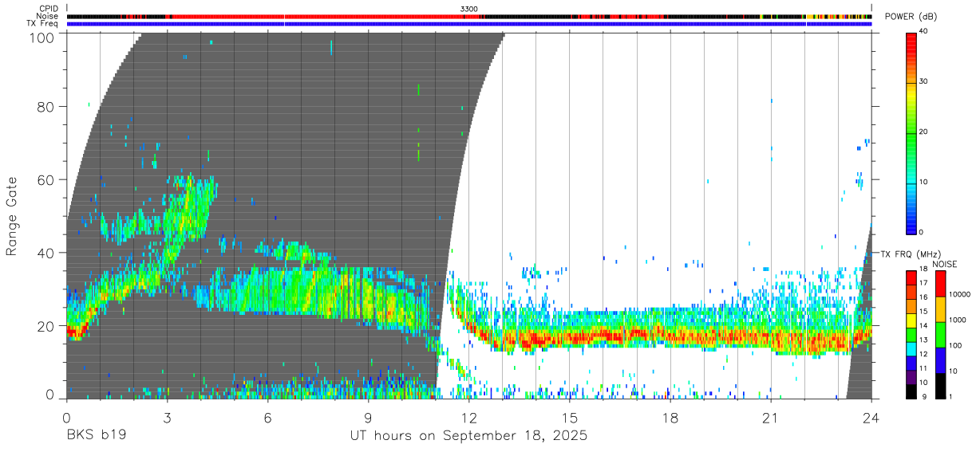Click the NOISE color scale bar
The image size is (980, 452).
939,334
